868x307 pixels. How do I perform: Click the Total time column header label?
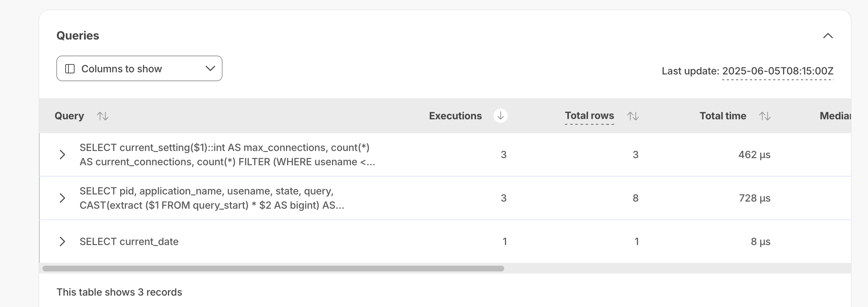point(723,116)
